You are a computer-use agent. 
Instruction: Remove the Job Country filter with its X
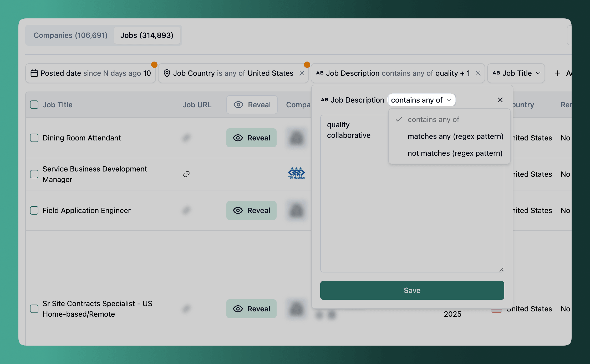[x=302, y=73]
